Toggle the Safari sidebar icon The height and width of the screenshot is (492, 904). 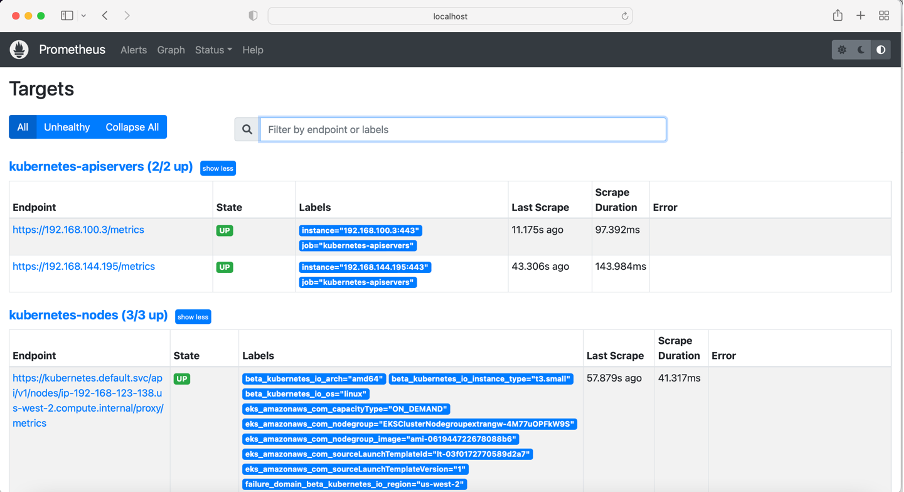click(x=67, y=16)
